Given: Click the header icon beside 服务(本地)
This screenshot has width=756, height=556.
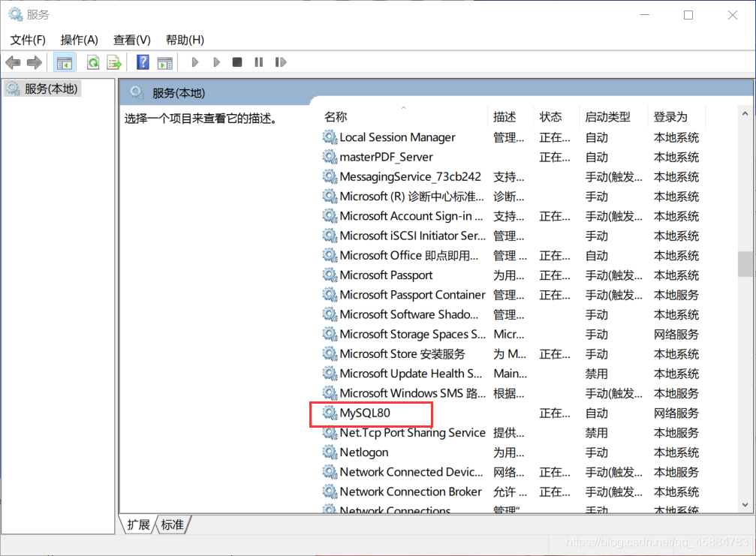Looking at the screenshot, I should click(137, 92).
